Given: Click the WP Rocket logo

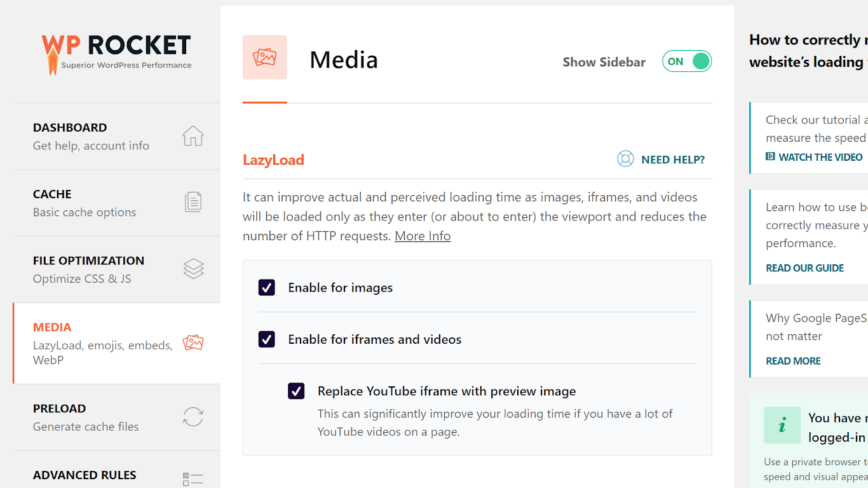Looking at the screenshot, I should (116, 54).
